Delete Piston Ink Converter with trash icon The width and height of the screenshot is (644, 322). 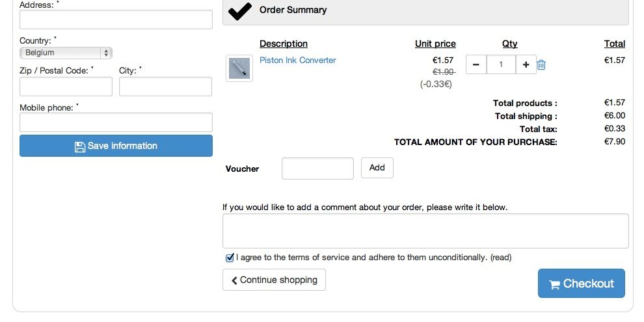click(x=541, y=64)
